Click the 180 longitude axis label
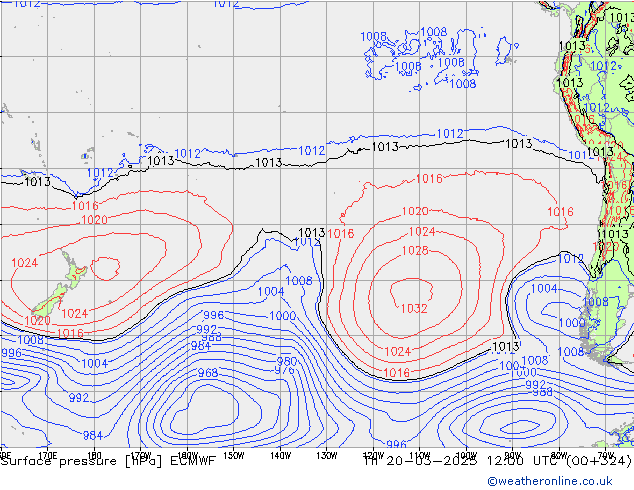This screenshot has width=634, height=490. pyautogui.click(x=94, y=456)
